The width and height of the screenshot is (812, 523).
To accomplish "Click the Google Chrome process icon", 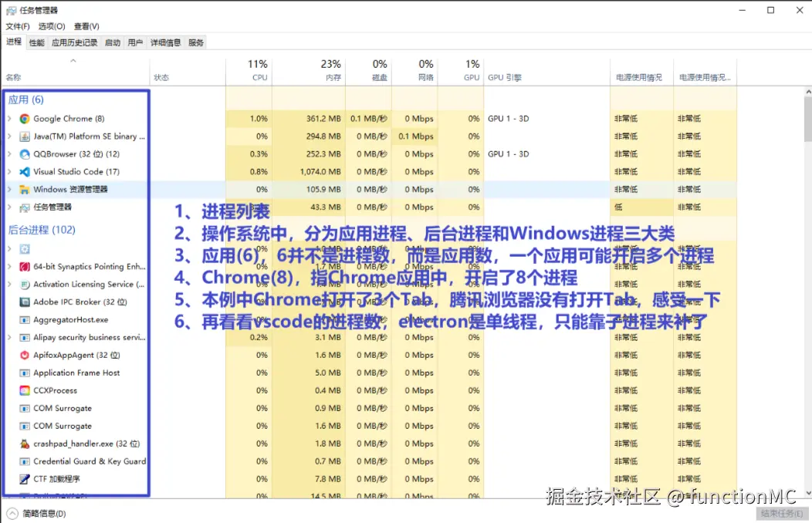I will pyautogui.click(x=25, y=119).
